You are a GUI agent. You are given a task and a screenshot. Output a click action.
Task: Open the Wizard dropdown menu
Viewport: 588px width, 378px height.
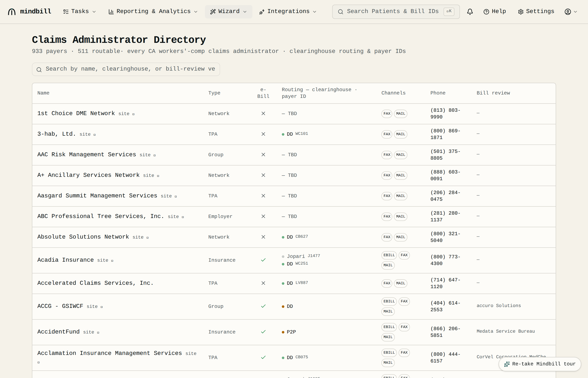pyautogui.click(x=228, y=12)
